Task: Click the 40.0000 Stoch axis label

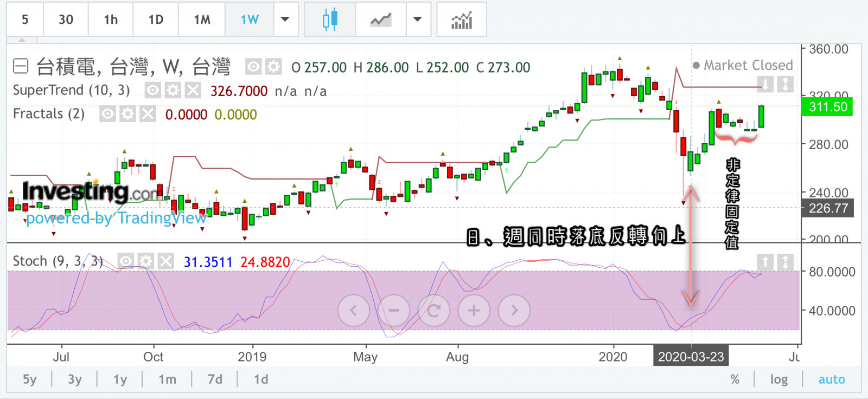Action: click(832, 311)
